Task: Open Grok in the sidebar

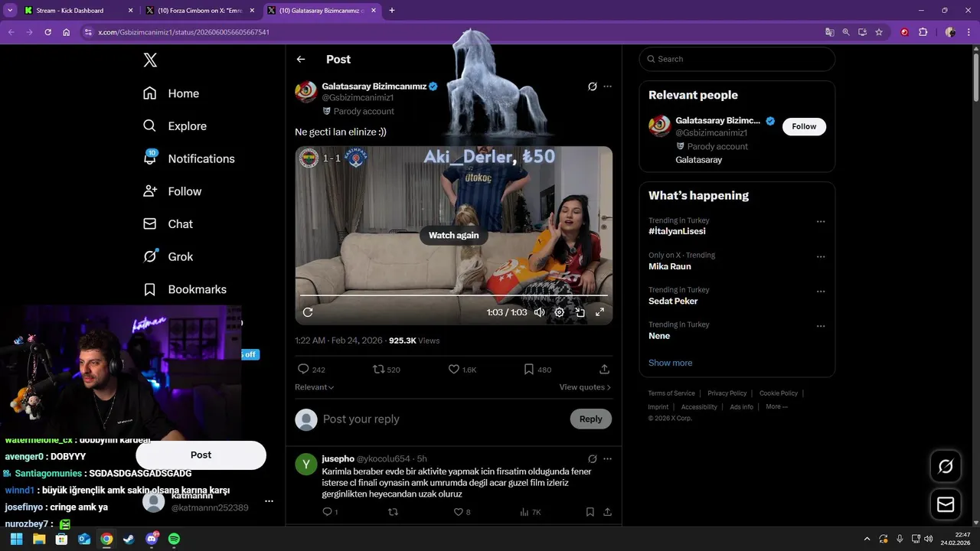Action: [168, 256]
